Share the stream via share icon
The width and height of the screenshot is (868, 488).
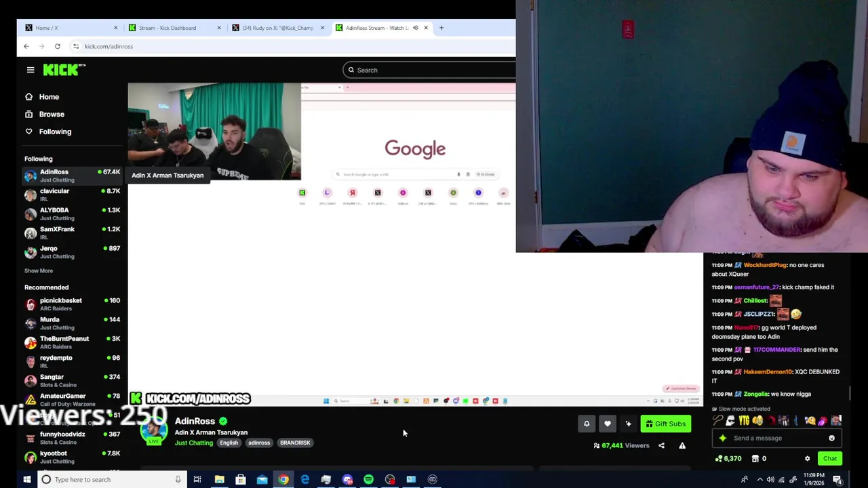click(661, 445)
